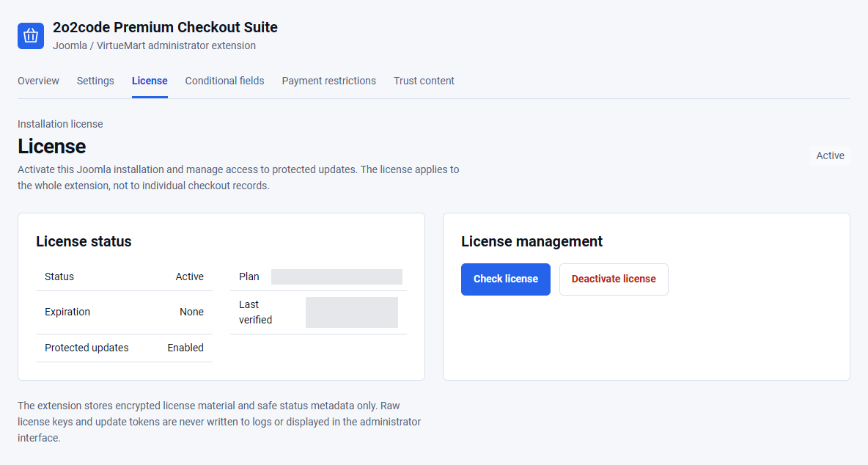Click the shopping basket extension icon
The image size is (868, 465).
[x=31, y=36]
